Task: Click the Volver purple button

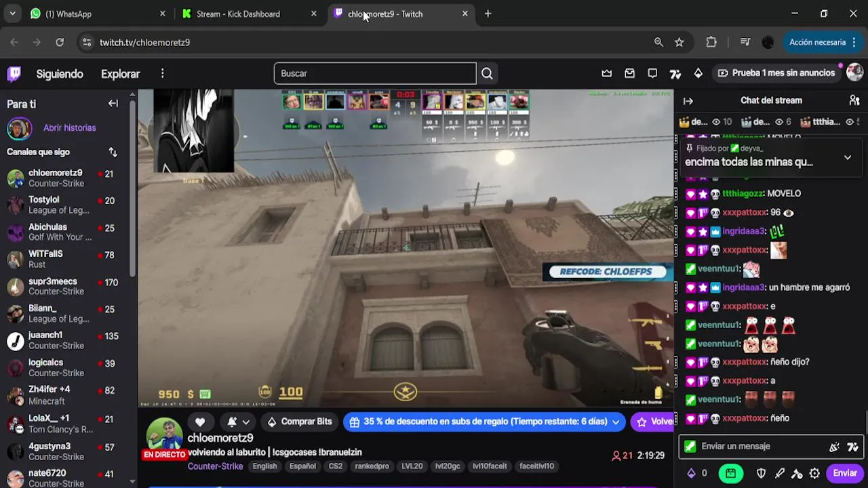Action: pos(652,422)
